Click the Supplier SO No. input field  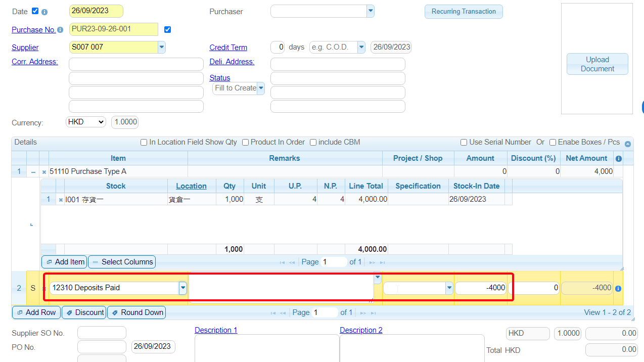[x=102, y=333]
